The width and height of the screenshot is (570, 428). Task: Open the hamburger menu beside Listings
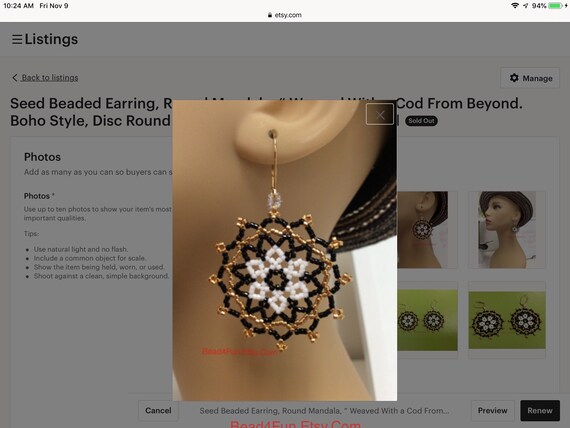pos(17,39)
